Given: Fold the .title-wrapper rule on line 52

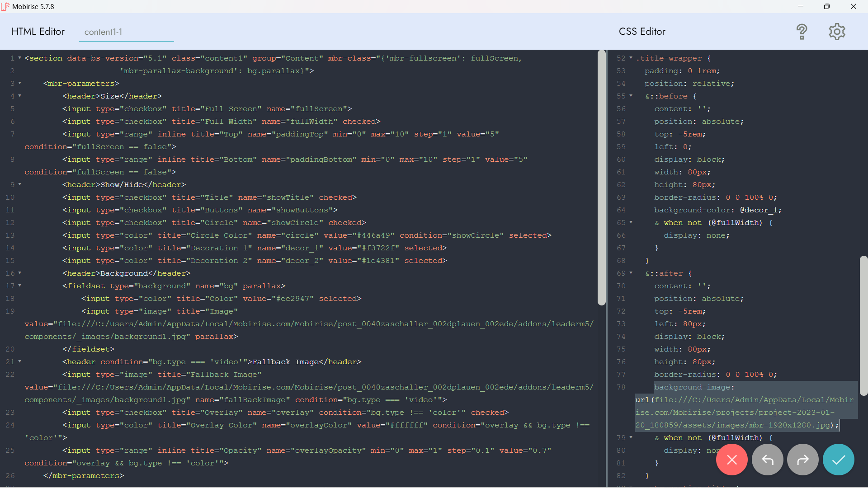Looking at the screenshot, I should 631,58.
